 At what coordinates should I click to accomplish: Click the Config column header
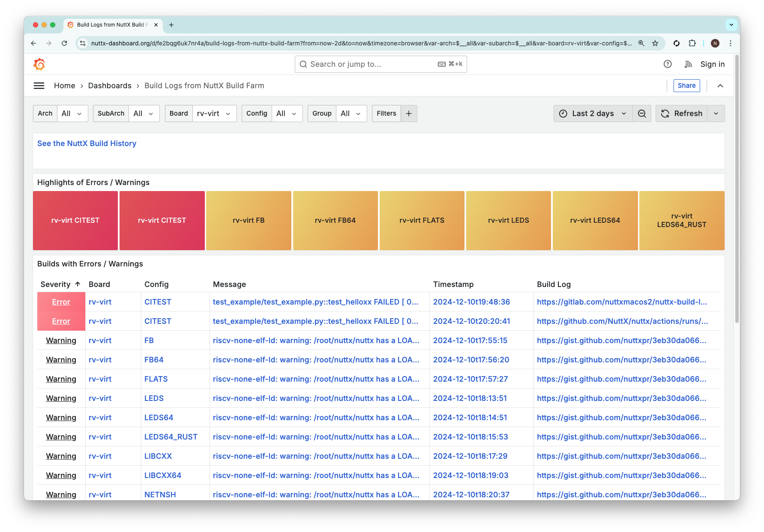pyautogui.click(x=156, y=284)
